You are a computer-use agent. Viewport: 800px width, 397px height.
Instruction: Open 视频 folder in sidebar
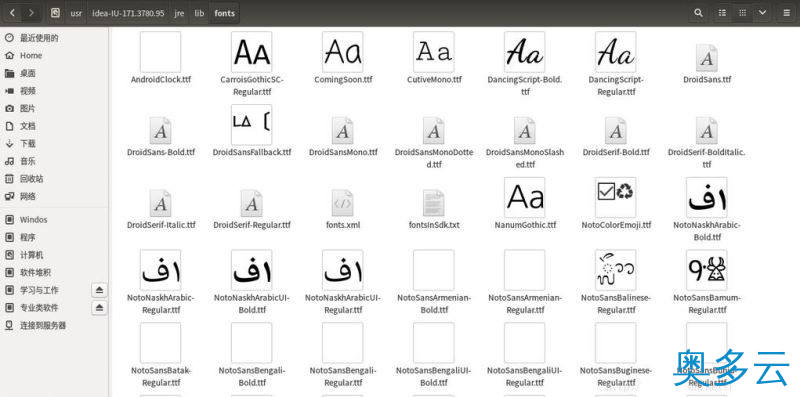click(x=54, y=91)
